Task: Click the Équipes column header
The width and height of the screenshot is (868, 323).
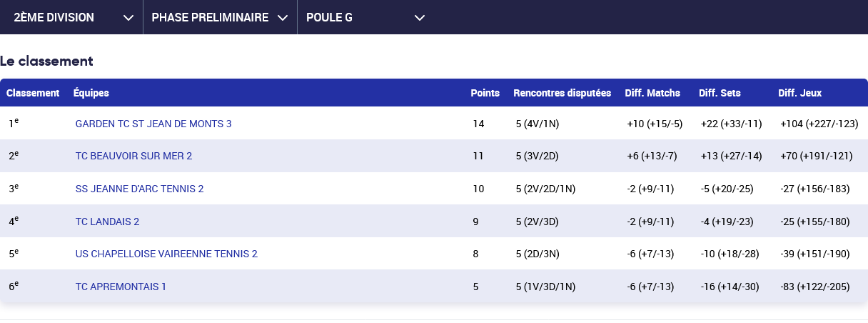Action: tap(91, 93)
